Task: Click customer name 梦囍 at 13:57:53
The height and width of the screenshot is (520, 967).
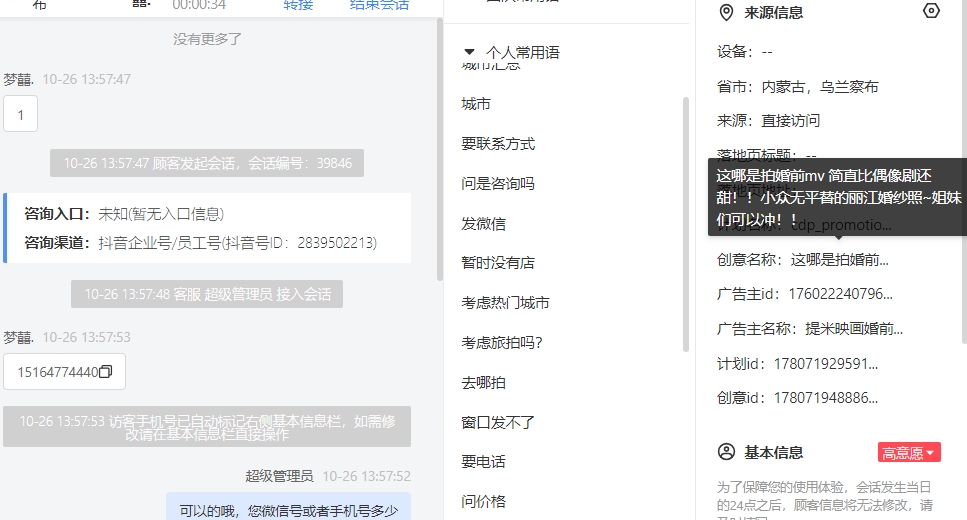Action: coord(18,337)
